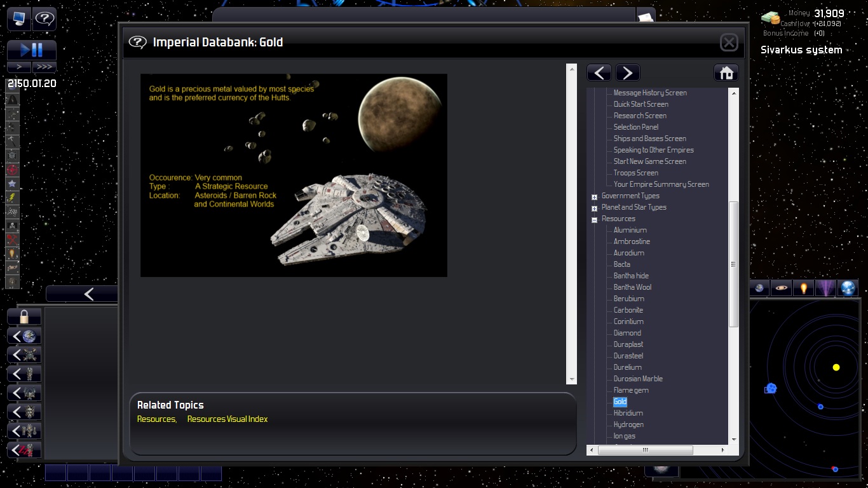Viewport: 868px width, 488px height.
Task: Click the article pane scroll up arrow
Action: 571,69
